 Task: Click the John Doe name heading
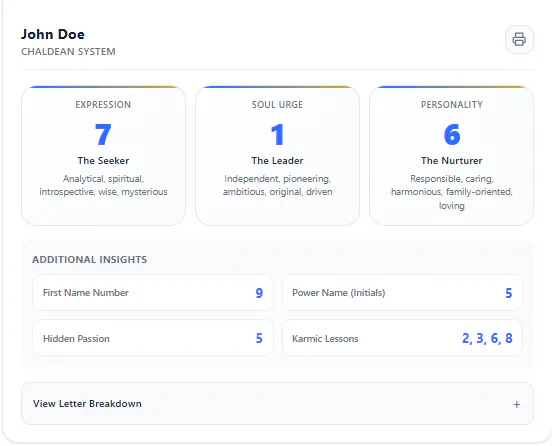click(53, 34)
